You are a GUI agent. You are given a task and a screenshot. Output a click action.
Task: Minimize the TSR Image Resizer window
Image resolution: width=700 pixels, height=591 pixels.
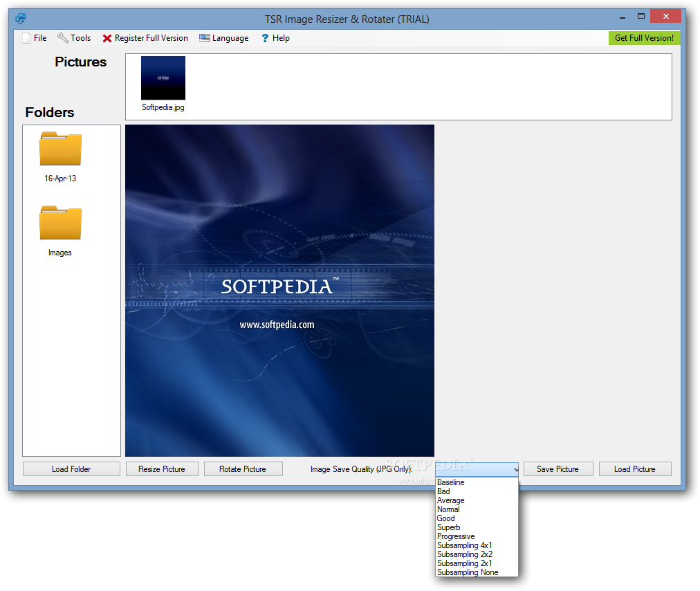623,17
